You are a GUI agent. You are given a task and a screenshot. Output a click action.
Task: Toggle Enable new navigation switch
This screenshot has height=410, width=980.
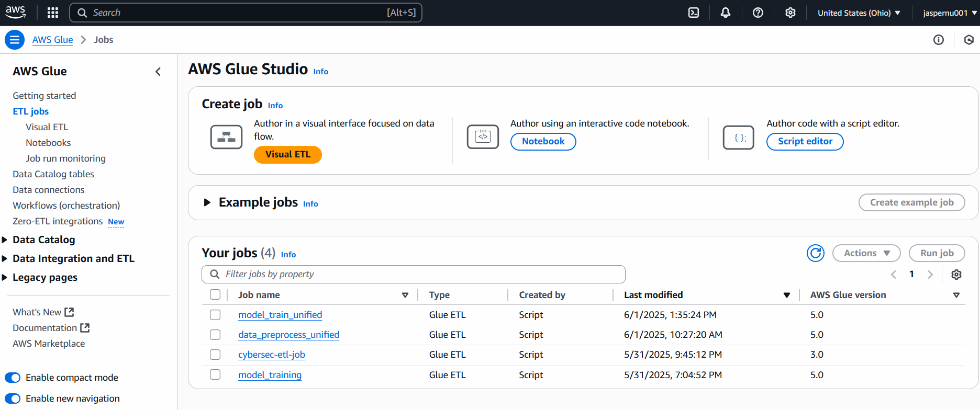13,398
